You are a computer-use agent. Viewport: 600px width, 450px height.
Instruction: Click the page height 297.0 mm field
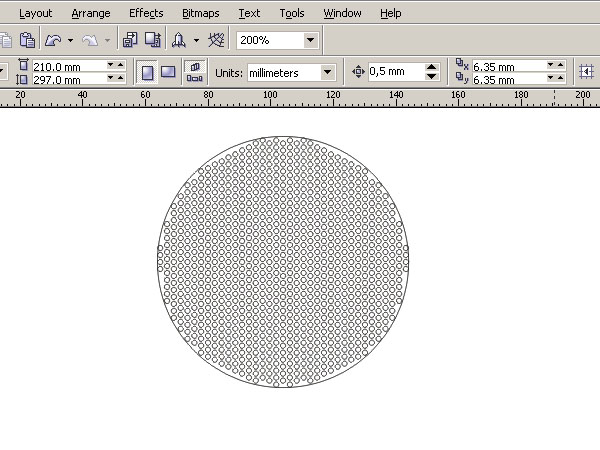pyautogui.click(x=69, y=79)
